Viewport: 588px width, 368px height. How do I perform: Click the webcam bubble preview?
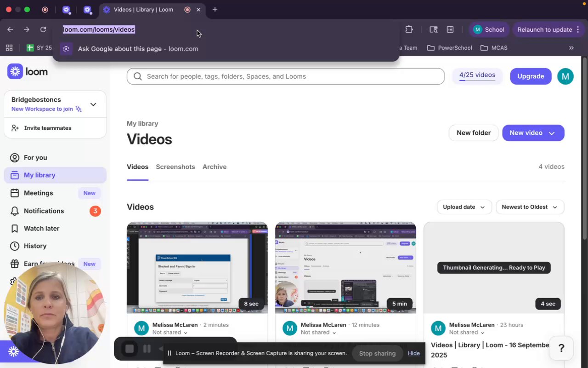coord(55,313)
